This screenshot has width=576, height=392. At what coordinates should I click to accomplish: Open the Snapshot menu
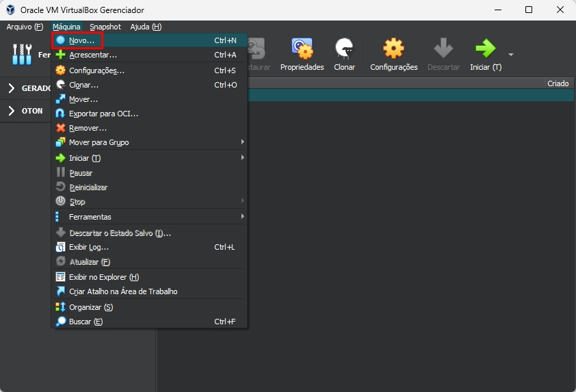(x=105, y=27)
